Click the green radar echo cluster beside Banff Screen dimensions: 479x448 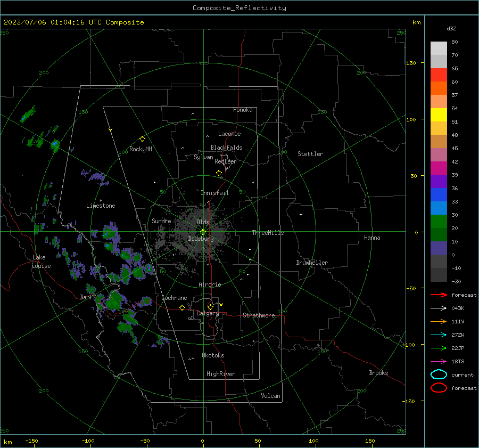(x=114, y=300)
